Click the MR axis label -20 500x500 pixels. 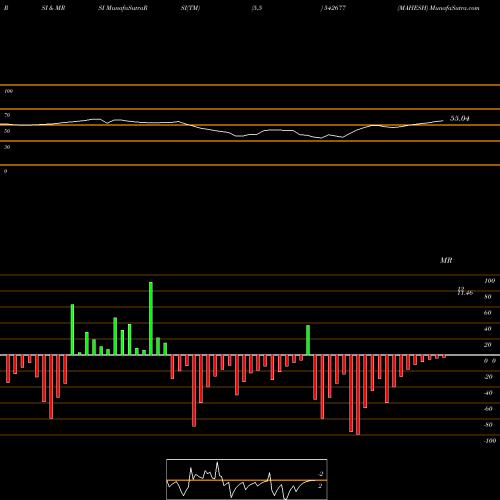pos(488,377)
